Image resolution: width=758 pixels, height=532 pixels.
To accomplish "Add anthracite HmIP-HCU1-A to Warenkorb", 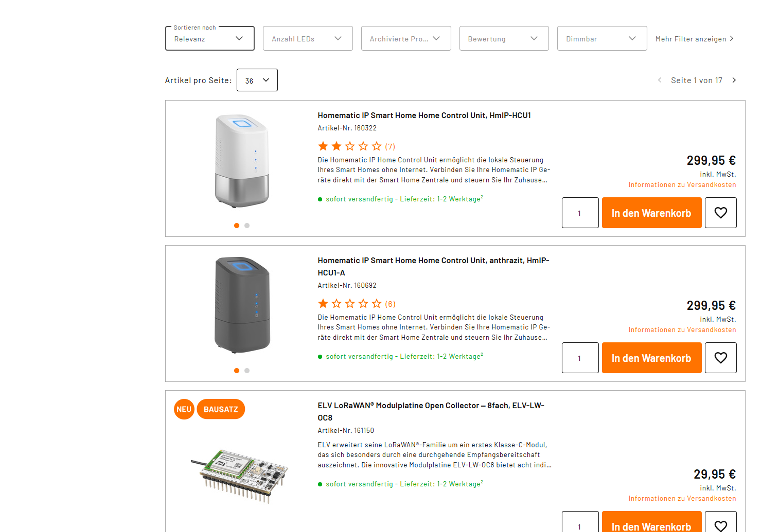I will click(x=651, y=358).
